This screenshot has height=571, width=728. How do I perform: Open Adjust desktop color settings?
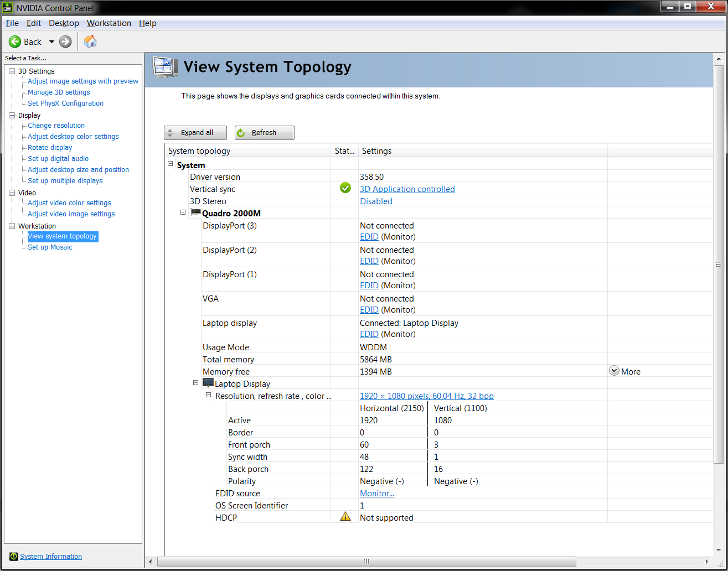[73, 137]
